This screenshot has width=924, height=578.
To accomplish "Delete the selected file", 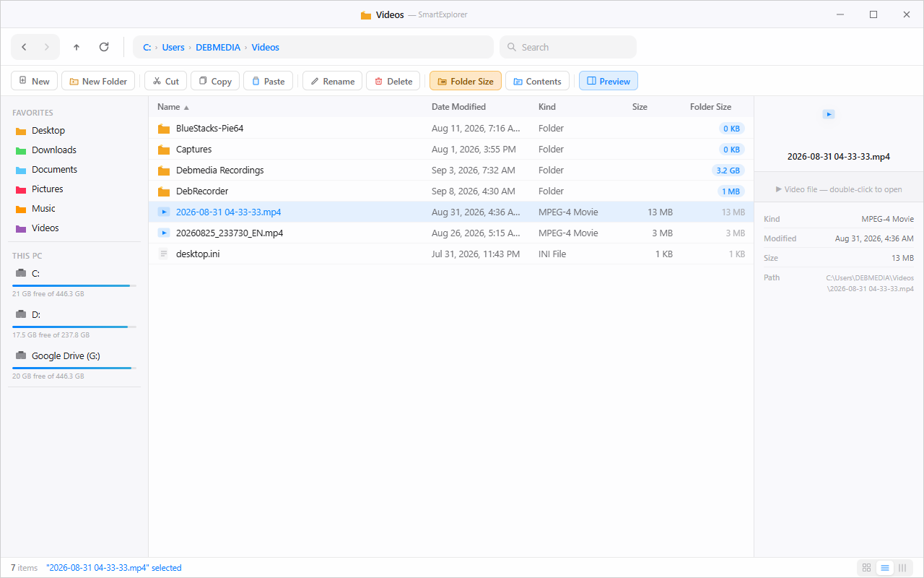I will [393, 81].
